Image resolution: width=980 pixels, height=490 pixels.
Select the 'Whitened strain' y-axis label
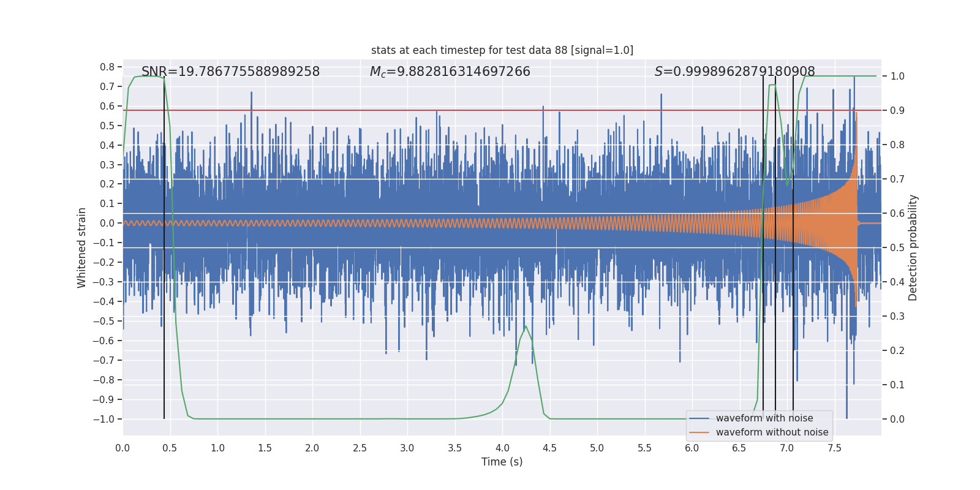(x=81, y=247)
